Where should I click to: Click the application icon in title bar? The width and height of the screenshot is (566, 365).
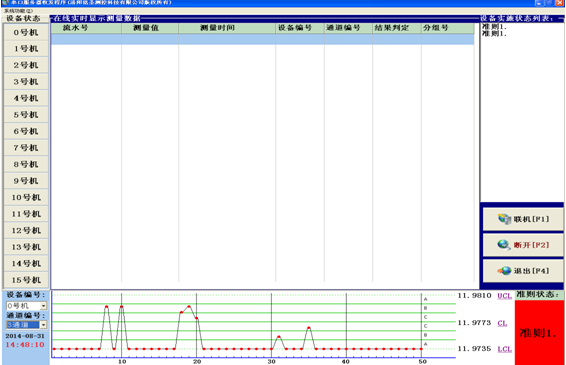[4, 3]
